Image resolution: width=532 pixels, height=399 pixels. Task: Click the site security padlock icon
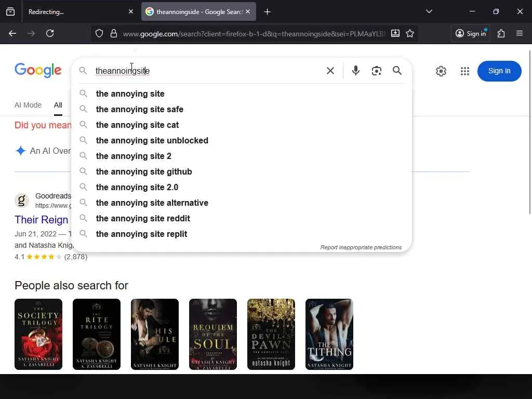pos(114,33)
